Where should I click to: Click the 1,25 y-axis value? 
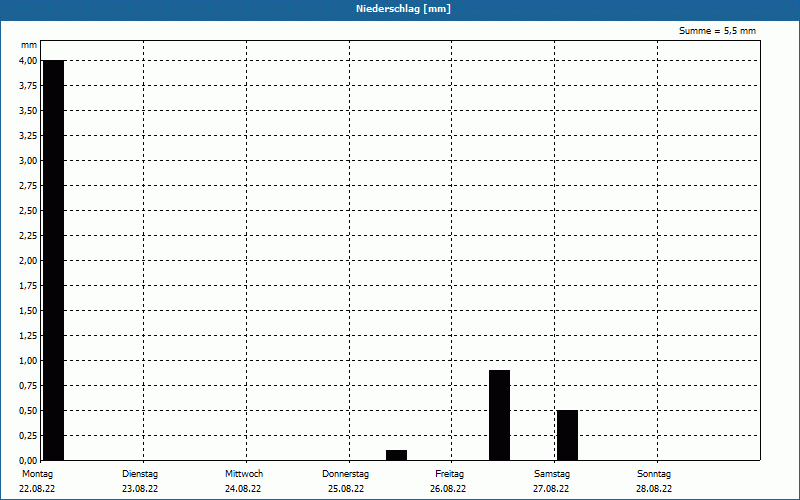(28, 336)
